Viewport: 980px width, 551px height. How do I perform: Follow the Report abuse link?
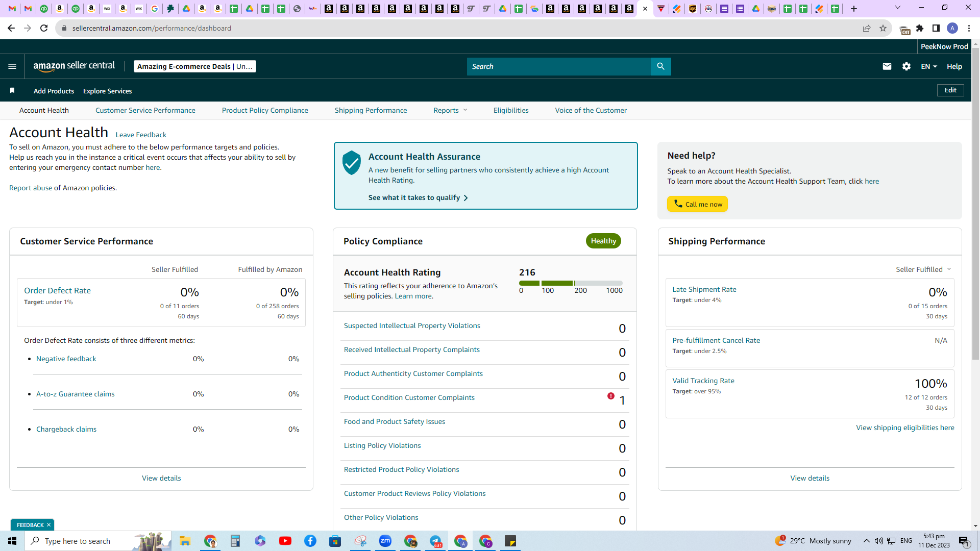coord(31,188)
